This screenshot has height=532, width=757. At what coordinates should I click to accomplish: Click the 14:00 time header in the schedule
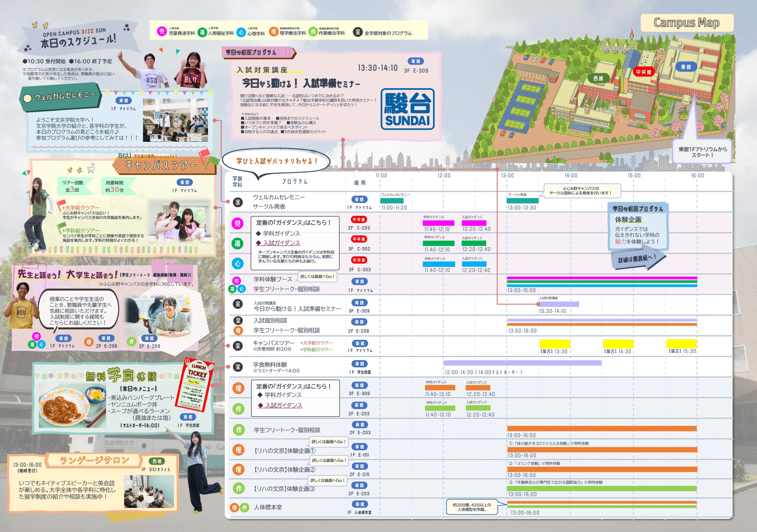click(571, 175)
